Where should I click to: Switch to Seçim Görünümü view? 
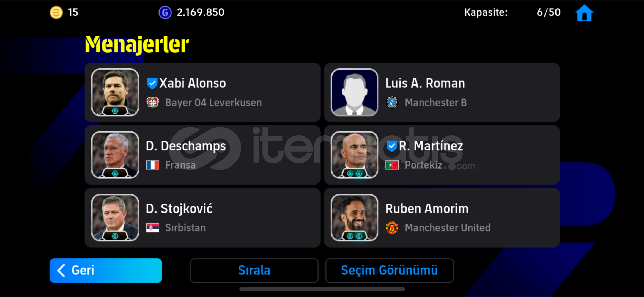[390, 270]
